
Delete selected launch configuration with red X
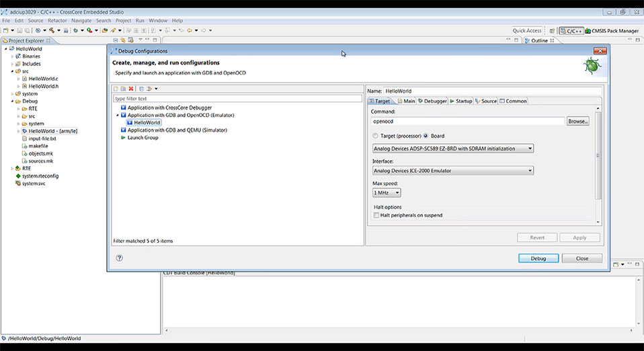tap(131, 89)
